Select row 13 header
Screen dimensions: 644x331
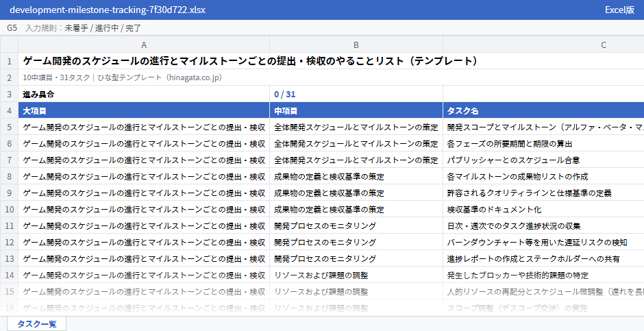click(x=9, y=259)
